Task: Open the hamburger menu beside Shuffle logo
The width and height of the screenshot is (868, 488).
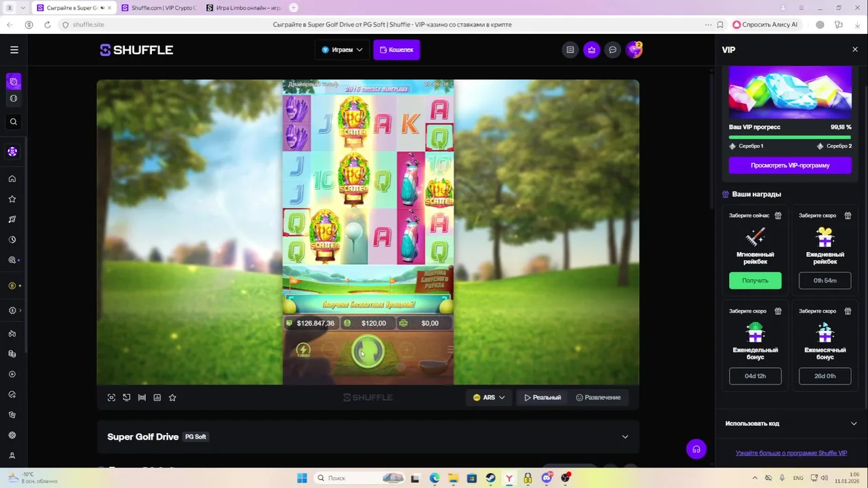Action: pyautogui.click(x=14, y=49)
